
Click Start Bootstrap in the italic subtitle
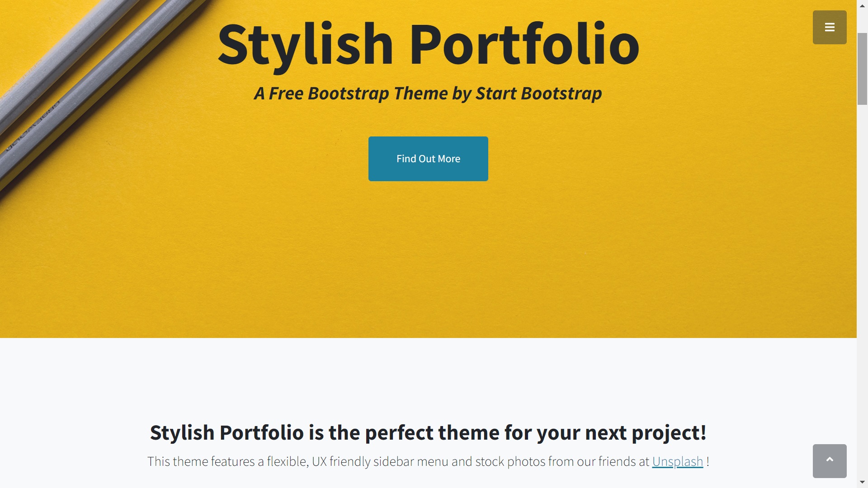point(538,94)
